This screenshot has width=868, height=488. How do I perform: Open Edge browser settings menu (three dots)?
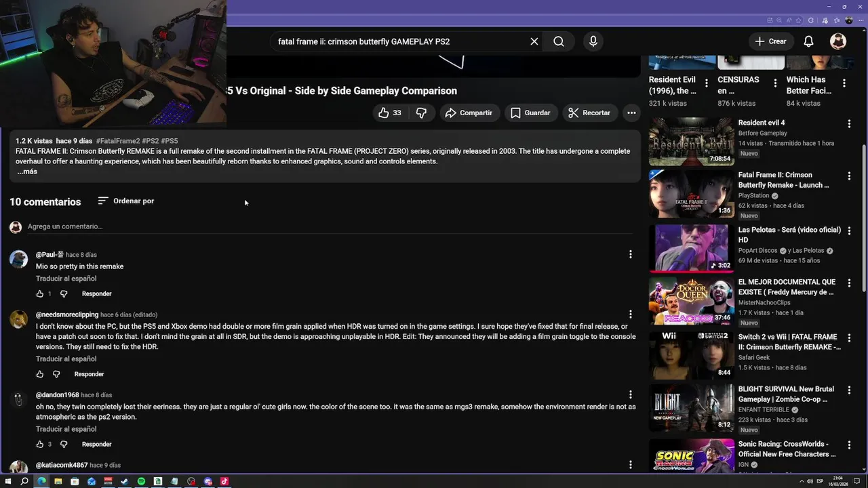click(860, 20)
